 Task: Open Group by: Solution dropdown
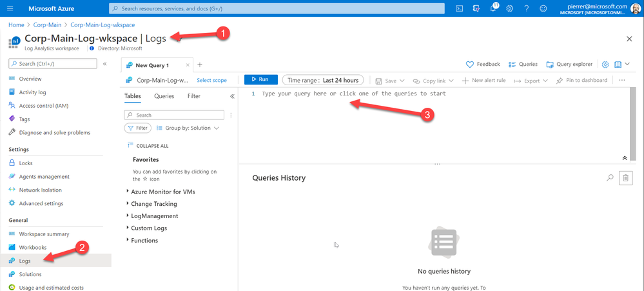(x=188, y=128)
